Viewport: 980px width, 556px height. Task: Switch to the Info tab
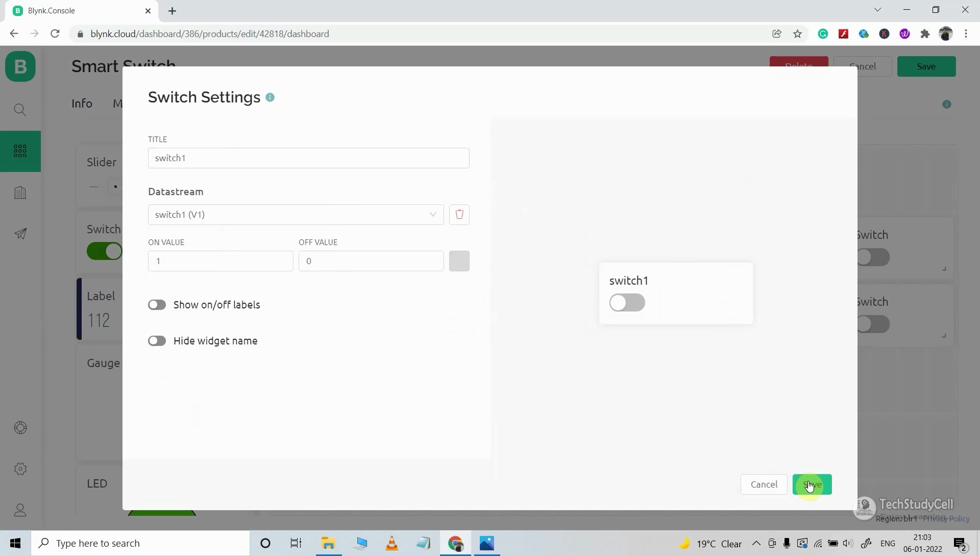pyautogui.click(x=82, y=103)
